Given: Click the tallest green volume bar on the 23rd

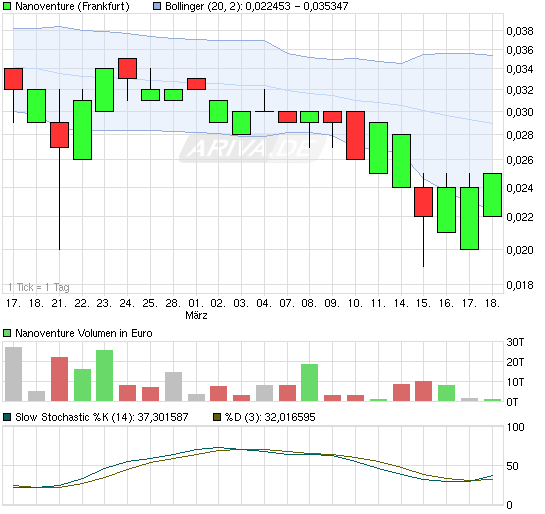Looking at the screenshot, I should [105, 376].
